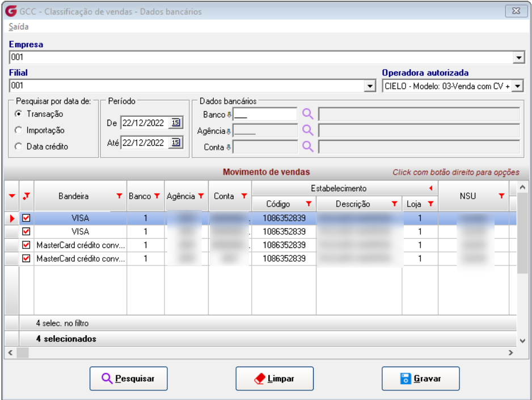Click the selection column filter icon in header
532x400 pixels.
pyautogui.click(x=27, y=196)
